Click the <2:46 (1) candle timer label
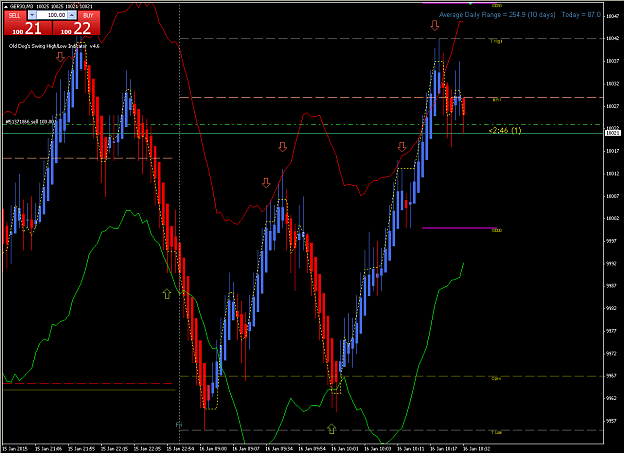The width and height of the screenshot is (625, 454). coord(505,130)
